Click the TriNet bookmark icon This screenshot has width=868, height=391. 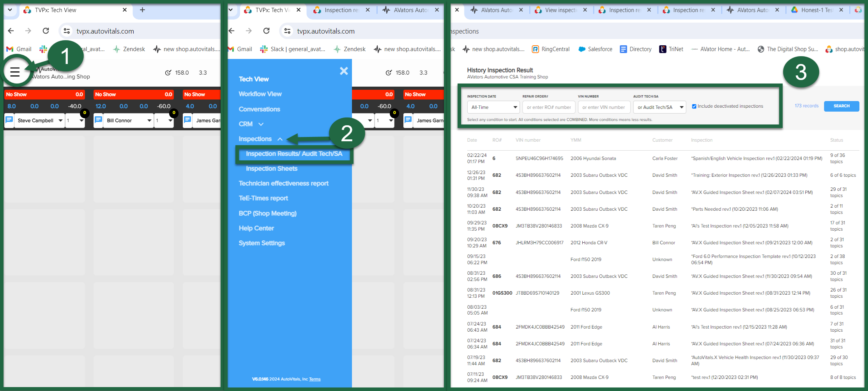(663, 49)
